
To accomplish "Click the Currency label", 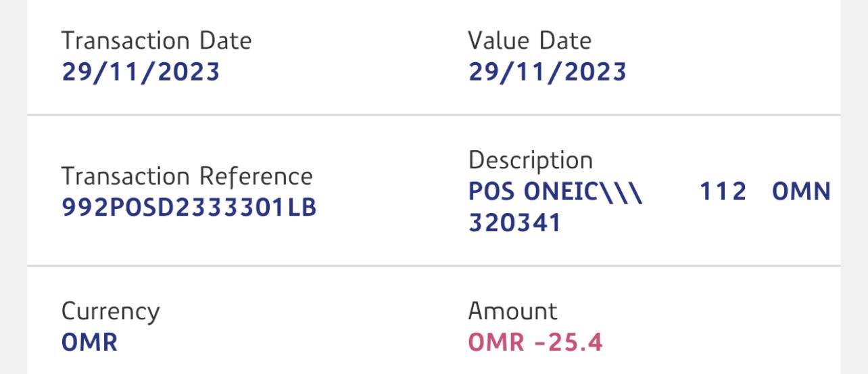I will pos(110,312).
